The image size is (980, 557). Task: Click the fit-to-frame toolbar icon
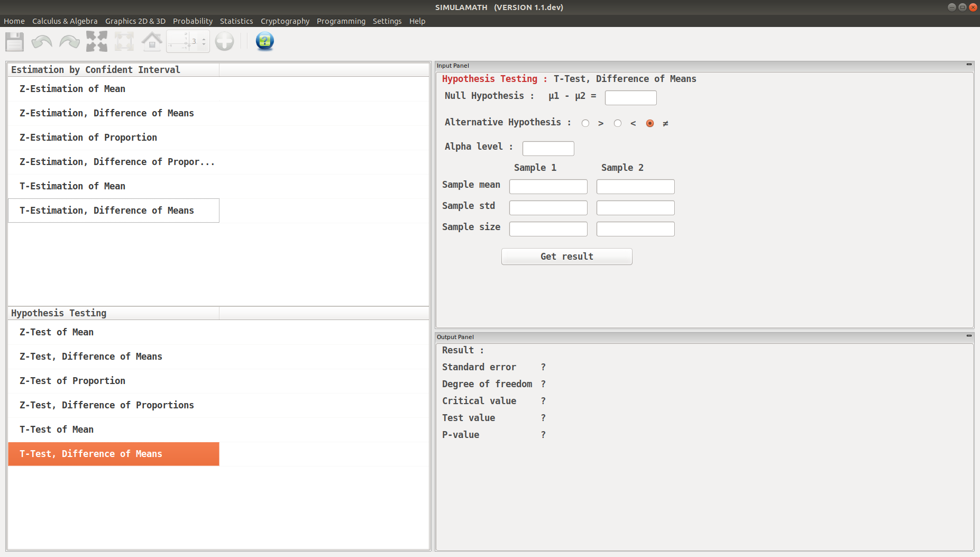(124, 42)
